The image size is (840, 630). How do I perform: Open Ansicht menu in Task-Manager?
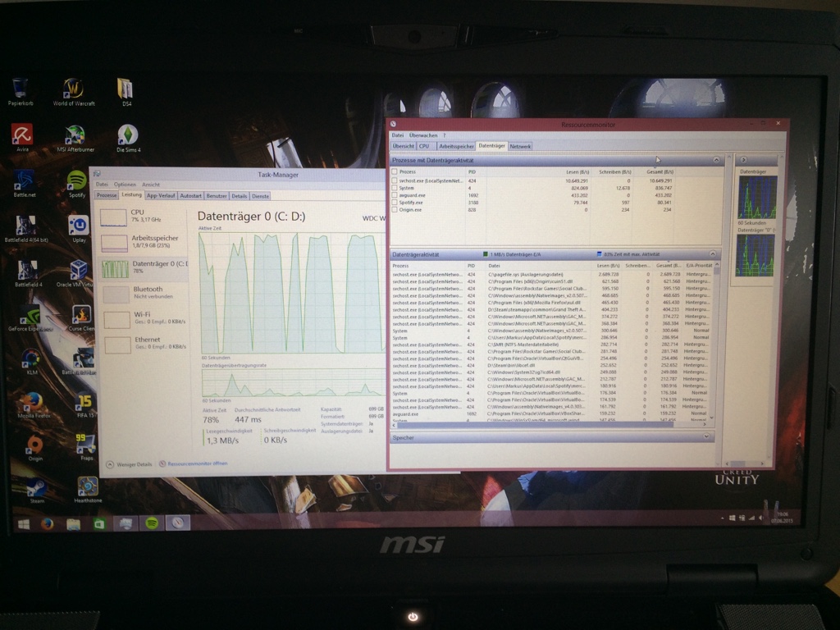pyautogui.click(x=151, y=185)
